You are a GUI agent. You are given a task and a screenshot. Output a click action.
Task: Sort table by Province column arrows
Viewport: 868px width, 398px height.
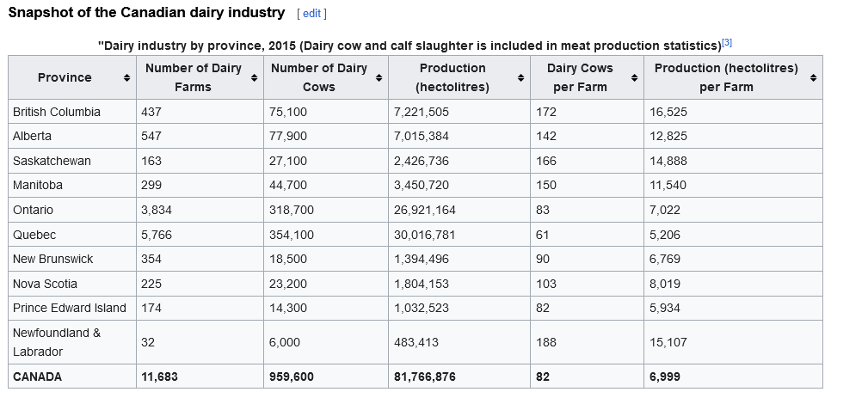[126, 78]
